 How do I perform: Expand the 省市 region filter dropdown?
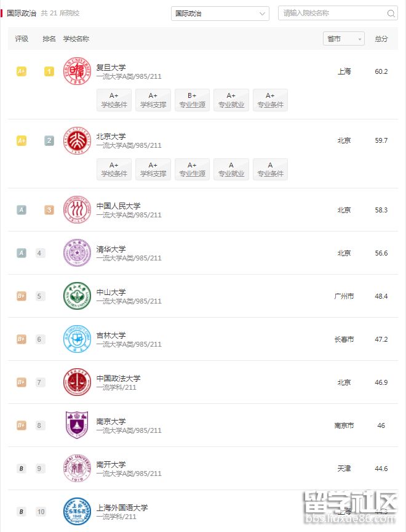coord(343,39)
